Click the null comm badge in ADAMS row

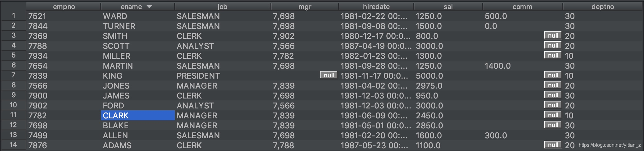coord(553,145)
